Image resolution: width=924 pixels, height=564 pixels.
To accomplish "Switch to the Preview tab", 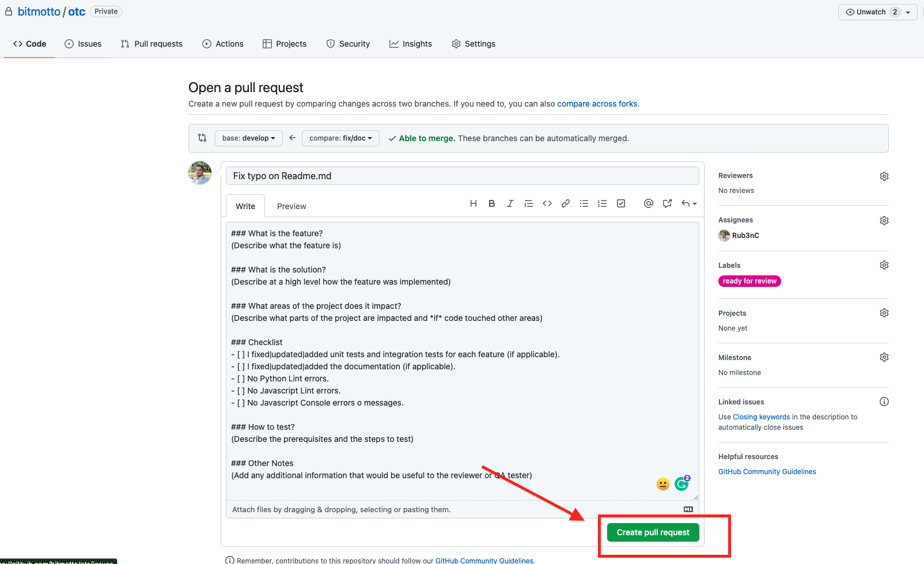I will [x=291, y=206].
